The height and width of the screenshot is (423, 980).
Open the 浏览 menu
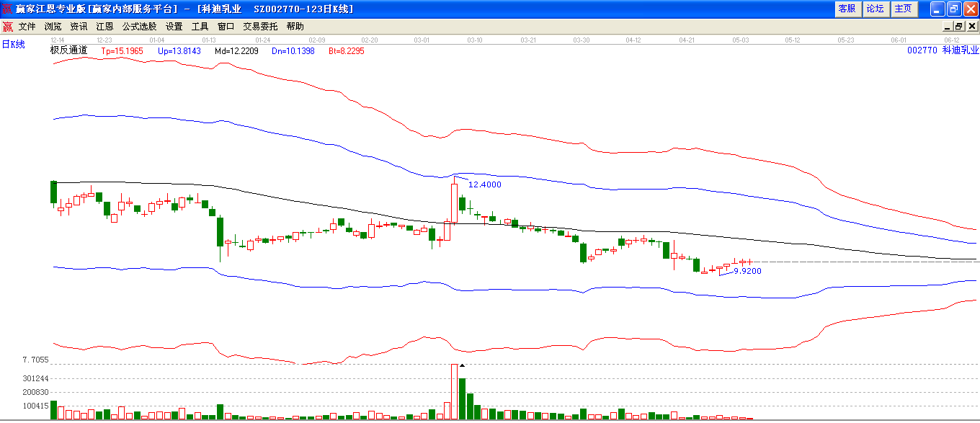(53, 27)
